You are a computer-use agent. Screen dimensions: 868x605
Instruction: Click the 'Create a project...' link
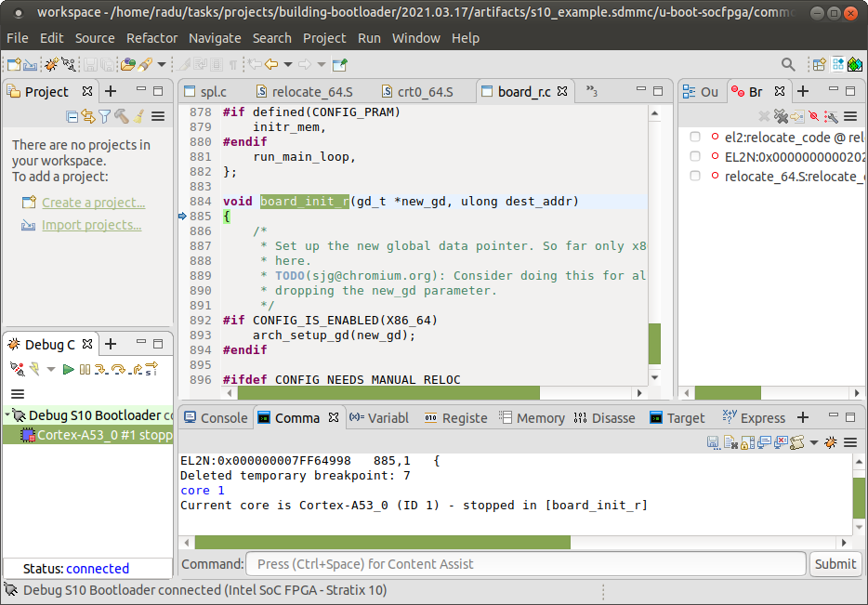pyautogui.click(x=93, y=202)
